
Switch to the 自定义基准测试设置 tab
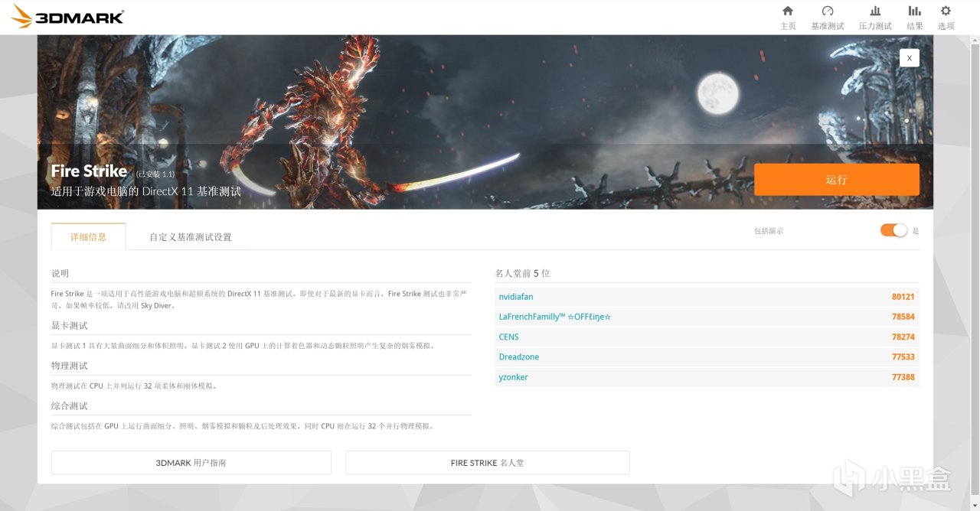191,237
